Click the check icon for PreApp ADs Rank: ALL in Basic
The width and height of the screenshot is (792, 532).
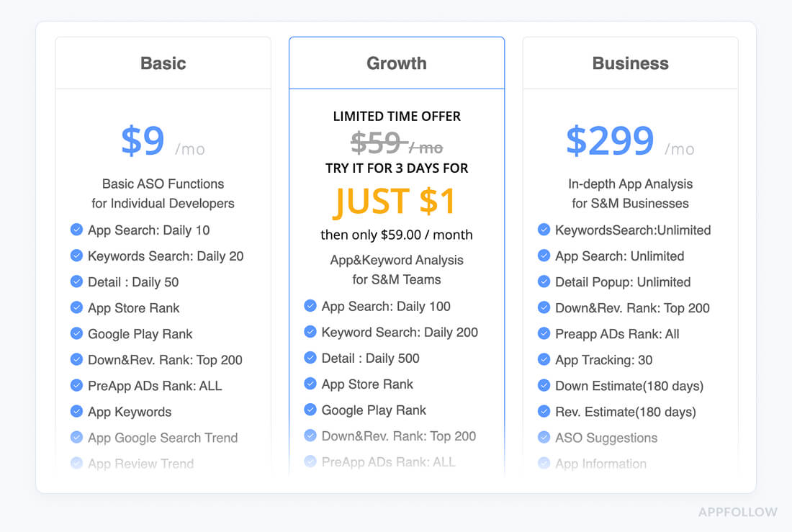coord(76,385)
